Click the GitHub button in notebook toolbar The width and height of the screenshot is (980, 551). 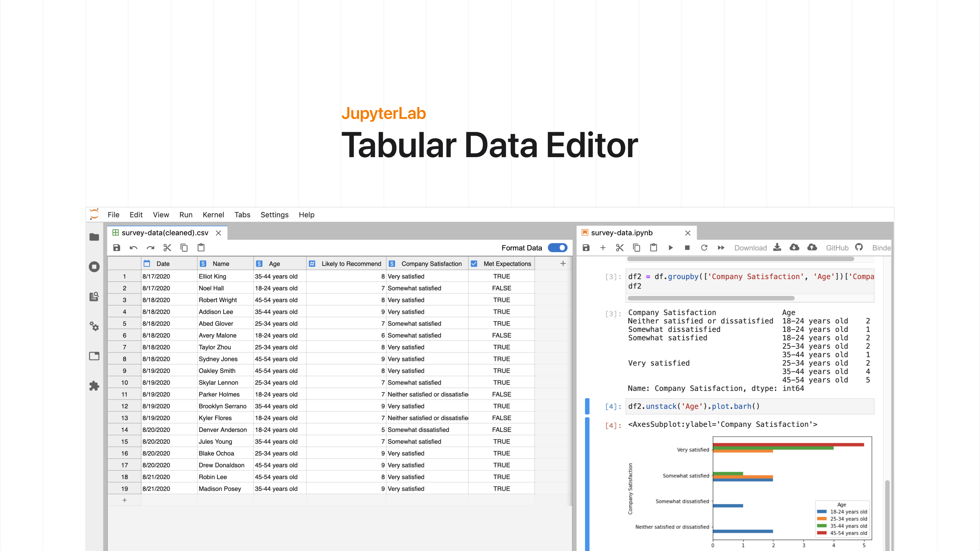pos(844,248)
